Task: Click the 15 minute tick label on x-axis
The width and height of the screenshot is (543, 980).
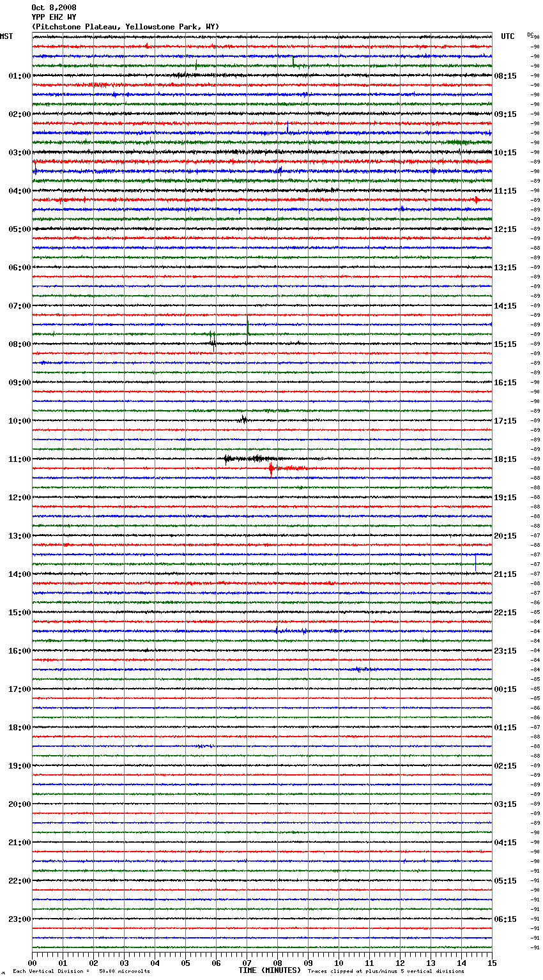Action: (x=492, y=963)
